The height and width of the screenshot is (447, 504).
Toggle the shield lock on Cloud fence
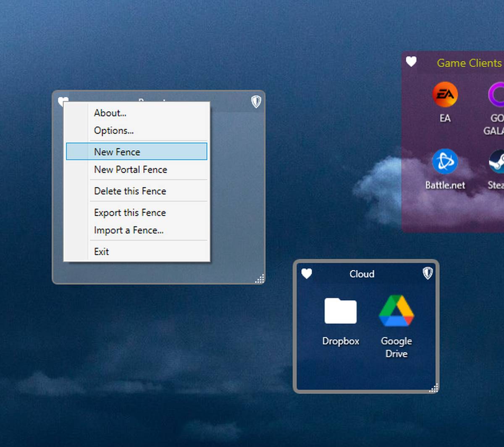[428, 273]
